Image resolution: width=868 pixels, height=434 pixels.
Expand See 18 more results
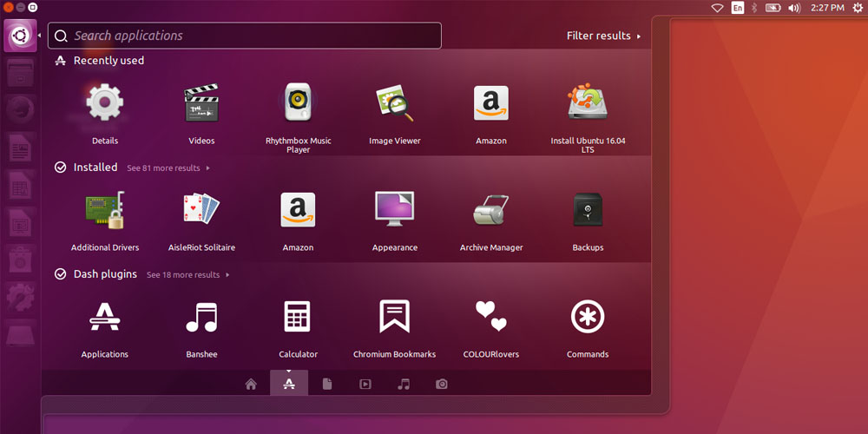[187, 274]
